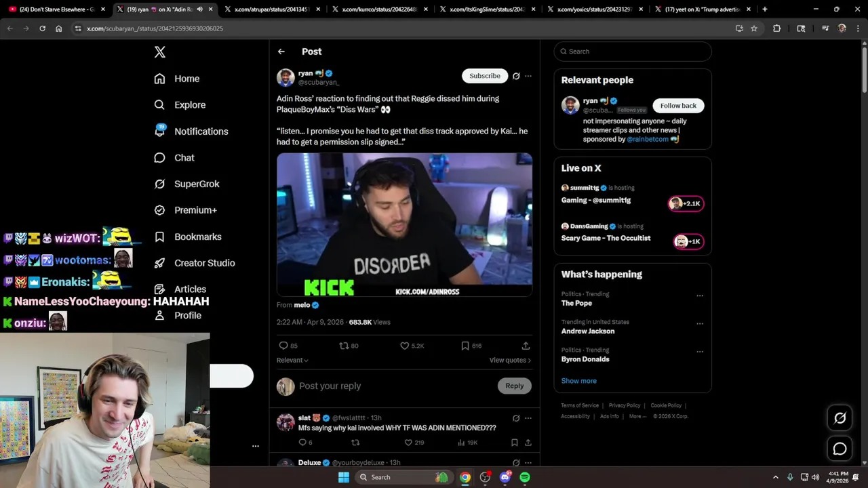Open the Terms of Service footer link

click(580, 405)
